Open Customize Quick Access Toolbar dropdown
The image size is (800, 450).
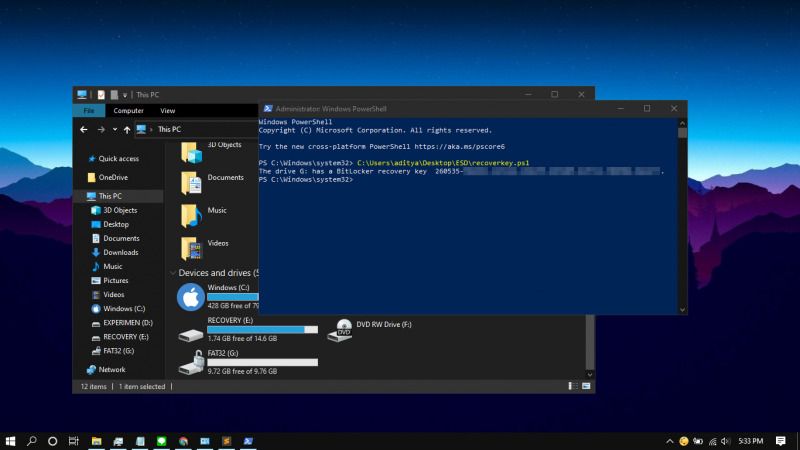pos(125,95)
